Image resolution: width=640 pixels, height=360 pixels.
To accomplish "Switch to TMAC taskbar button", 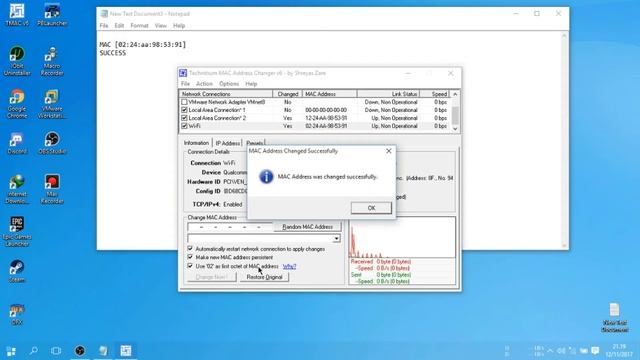I will pyautogui.click(x=126, y=351).
